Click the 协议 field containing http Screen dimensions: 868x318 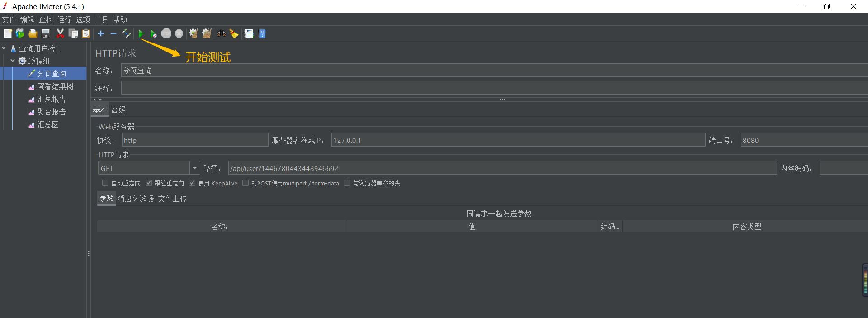point(195,140)
